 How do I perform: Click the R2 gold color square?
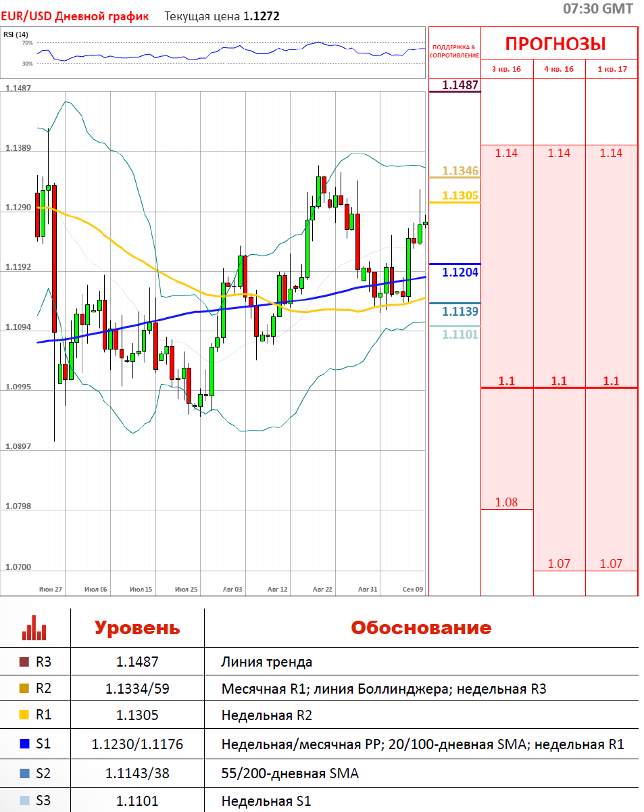[x=25, y=690]
